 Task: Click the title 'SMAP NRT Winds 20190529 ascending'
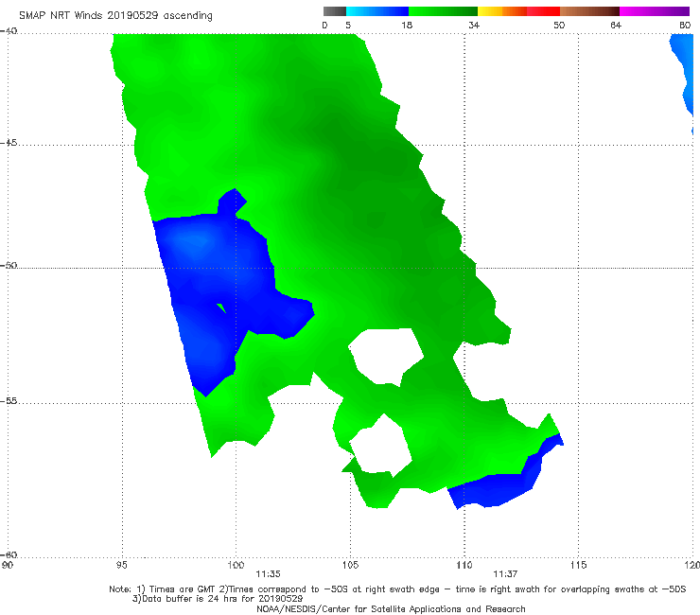coord(115,15)
